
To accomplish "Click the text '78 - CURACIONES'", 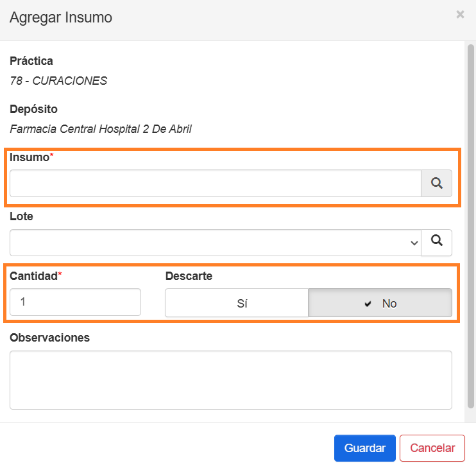I will [x=58, y=81].
